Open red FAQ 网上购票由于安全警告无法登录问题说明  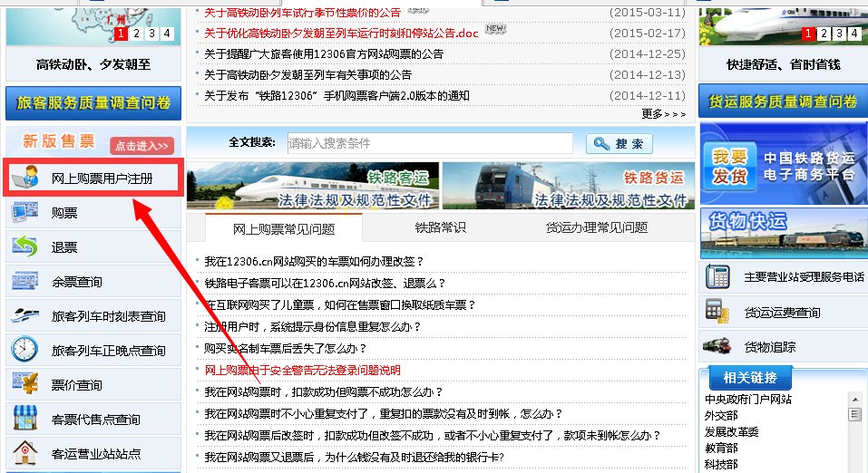[x=302, y=370]
